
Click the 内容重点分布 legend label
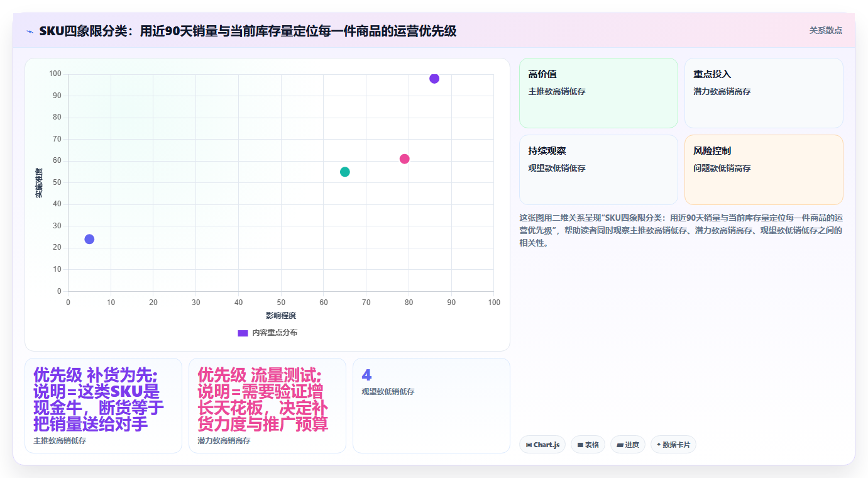[x=275, y=333]
